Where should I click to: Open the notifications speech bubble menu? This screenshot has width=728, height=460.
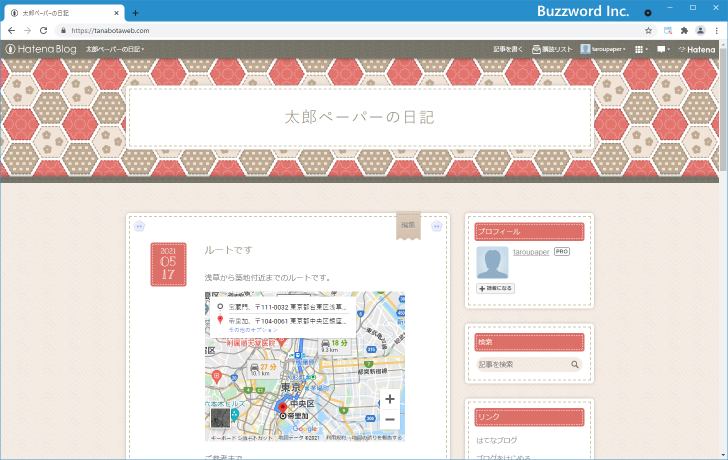(663, 49)
